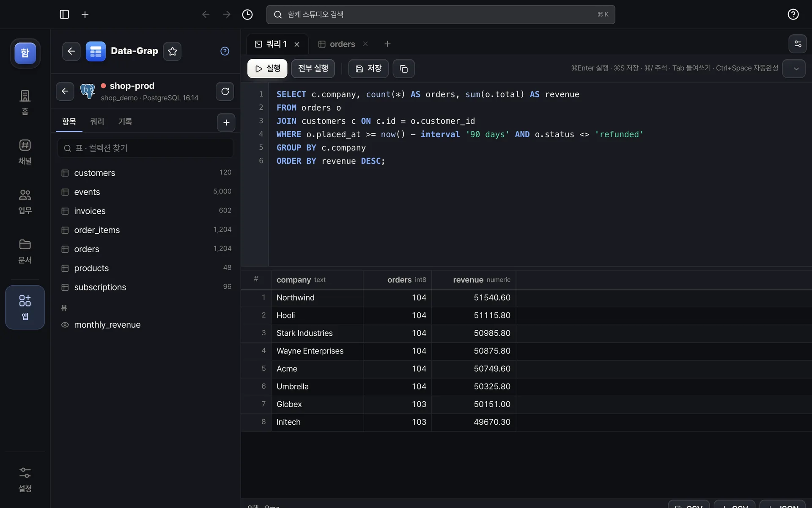Screen dimensions: 812x508
Task: Go forward with the top navigation arrow
Action: [x=227, y=14]
